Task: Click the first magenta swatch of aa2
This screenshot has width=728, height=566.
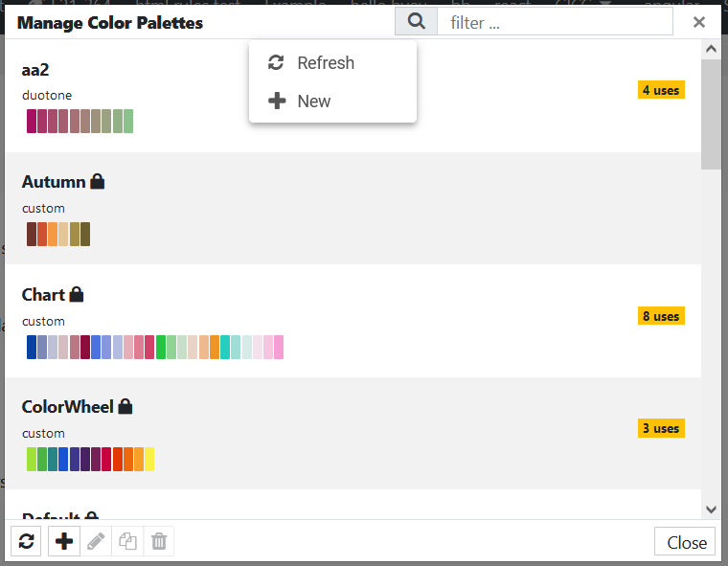Action: pos(31,122)
